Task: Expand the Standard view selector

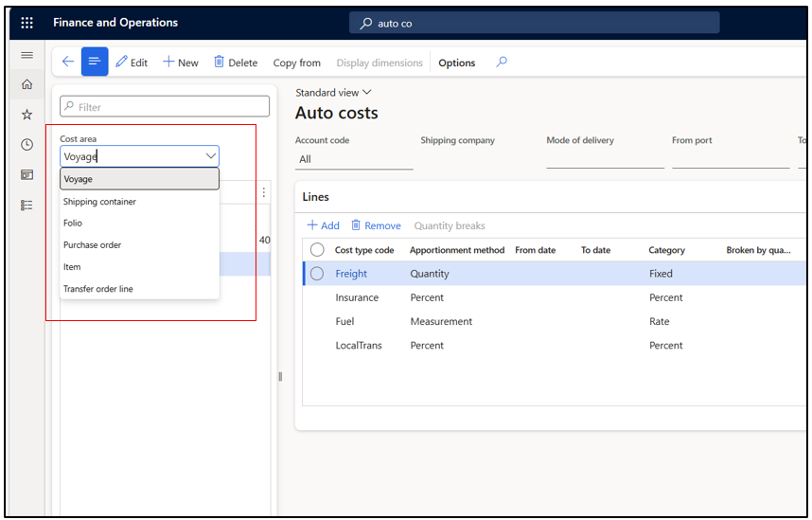Action: coord(333,92)
